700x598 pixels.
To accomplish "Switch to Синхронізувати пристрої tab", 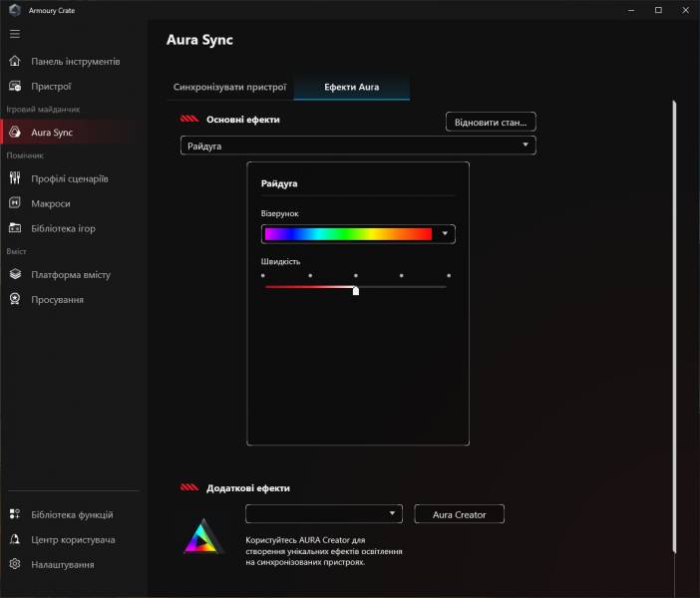I will click(229, 87).
